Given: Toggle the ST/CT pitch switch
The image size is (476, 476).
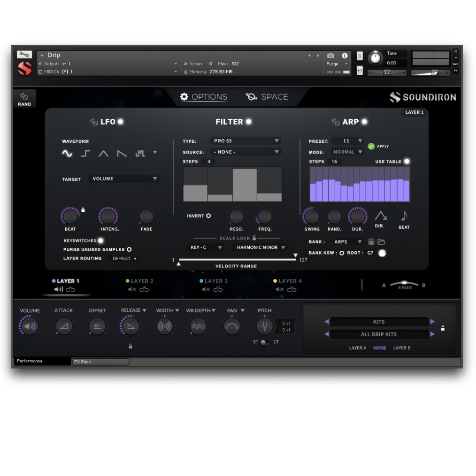Looking at the screenshot, I should click(265, 342).
